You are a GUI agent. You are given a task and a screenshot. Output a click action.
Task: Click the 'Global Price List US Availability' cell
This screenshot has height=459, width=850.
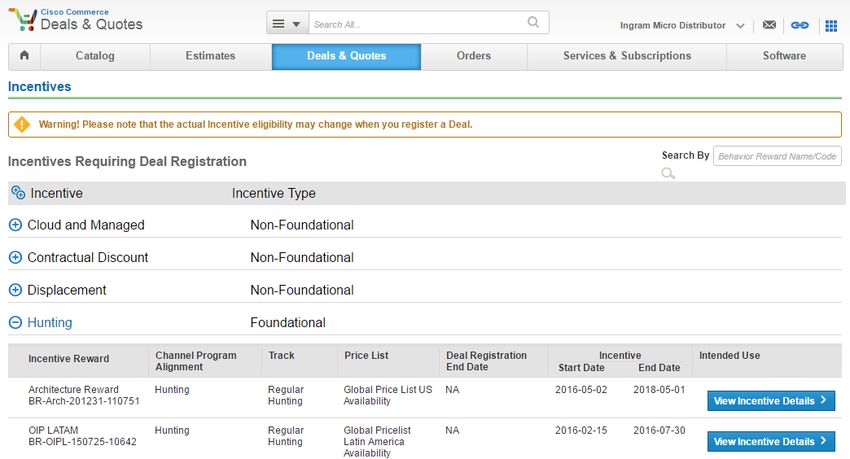388,395
